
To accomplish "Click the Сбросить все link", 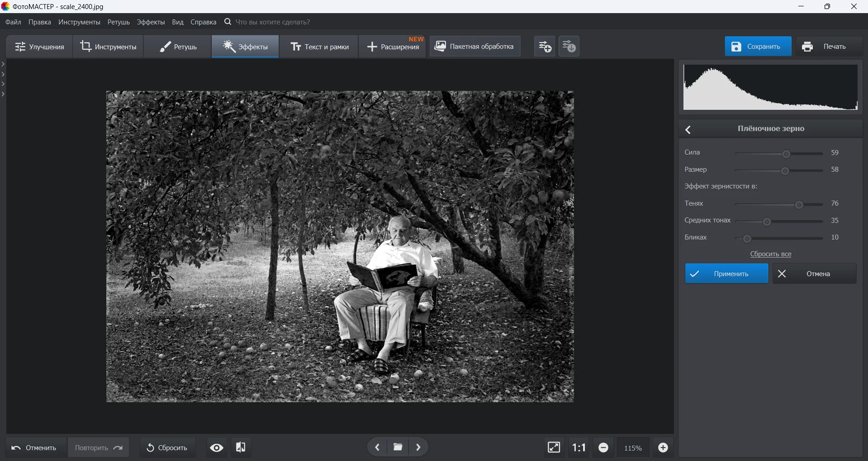I will (770, 254).
